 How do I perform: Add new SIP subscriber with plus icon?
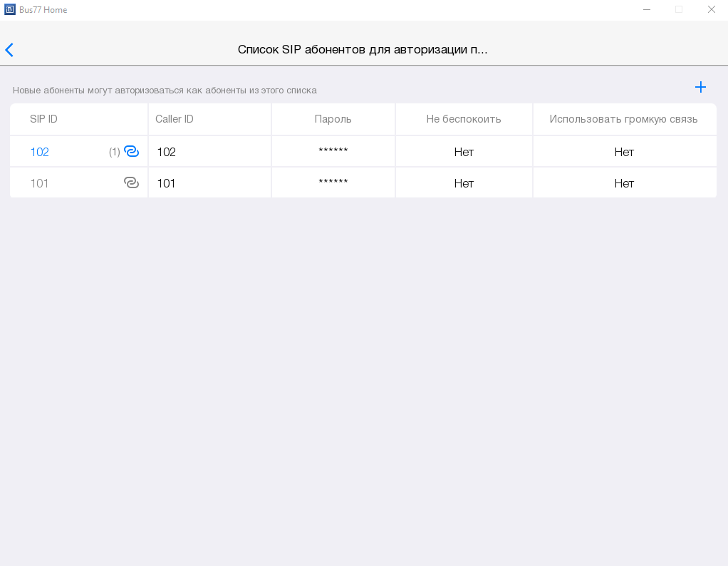coord(700,87)
